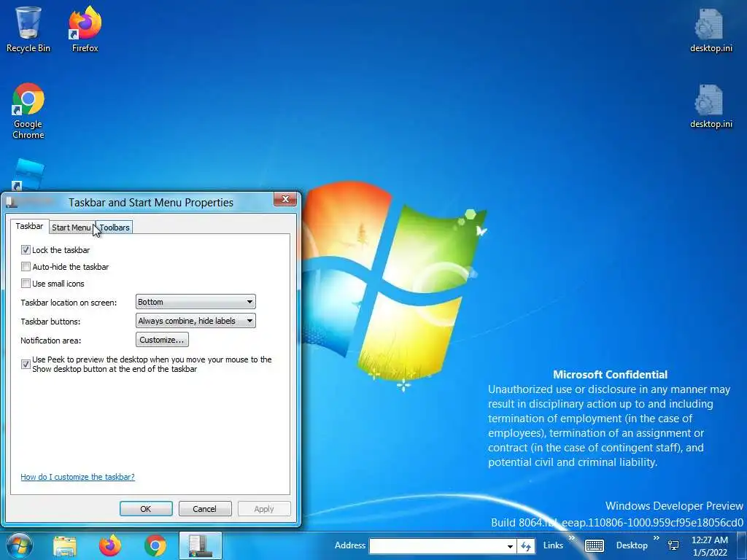Screen dimensions: 747x560
Task: Switch to the Start Menu tab
Action: click(x=71, y=227)
